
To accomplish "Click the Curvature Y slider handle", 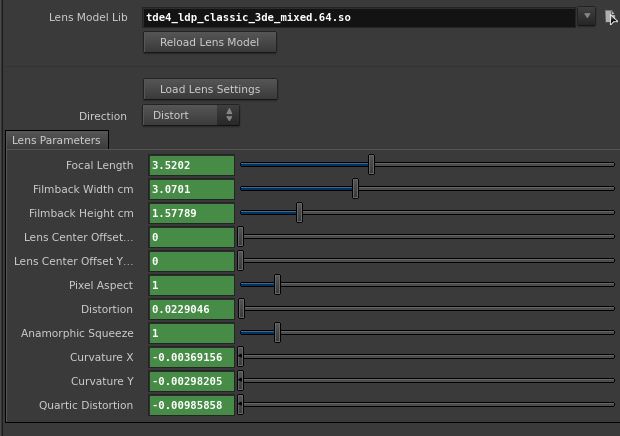I will click(240, 381).
